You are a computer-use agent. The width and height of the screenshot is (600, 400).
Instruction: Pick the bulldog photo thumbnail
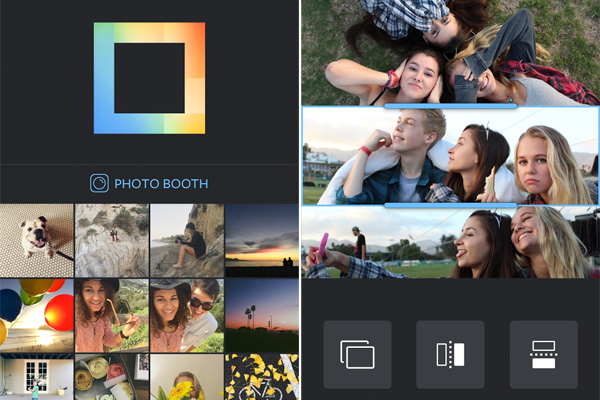pyautogui.click(x=36, y=240)
